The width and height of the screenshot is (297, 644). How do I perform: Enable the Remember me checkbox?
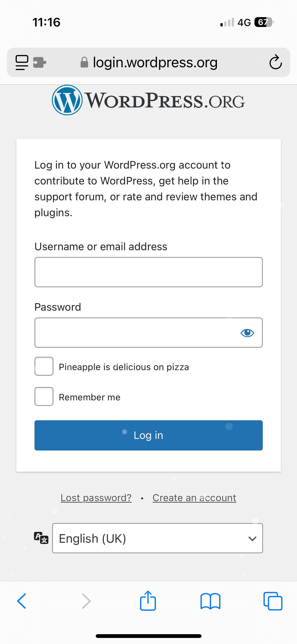pos(44,397)
